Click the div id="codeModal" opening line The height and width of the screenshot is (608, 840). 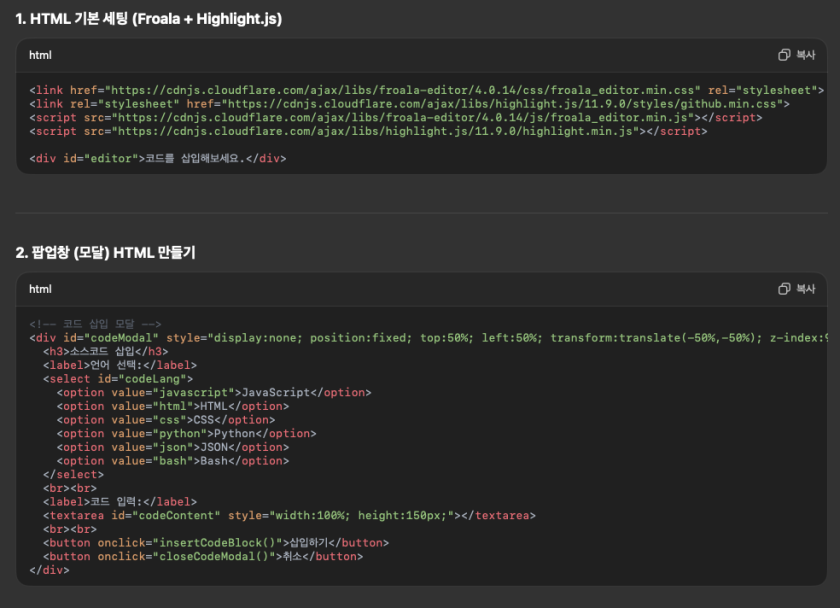pyautogui.click(x=429, y=338)
